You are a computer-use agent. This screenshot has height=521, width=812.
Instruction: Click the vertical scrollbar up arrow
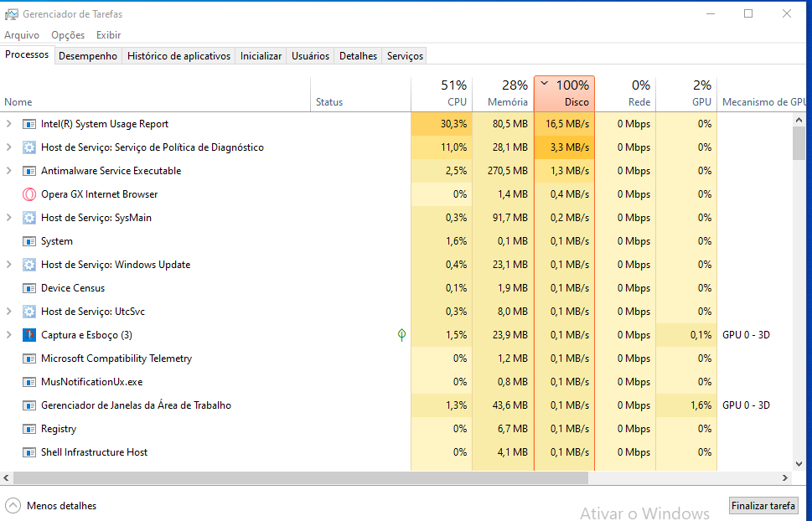point(799,120)
